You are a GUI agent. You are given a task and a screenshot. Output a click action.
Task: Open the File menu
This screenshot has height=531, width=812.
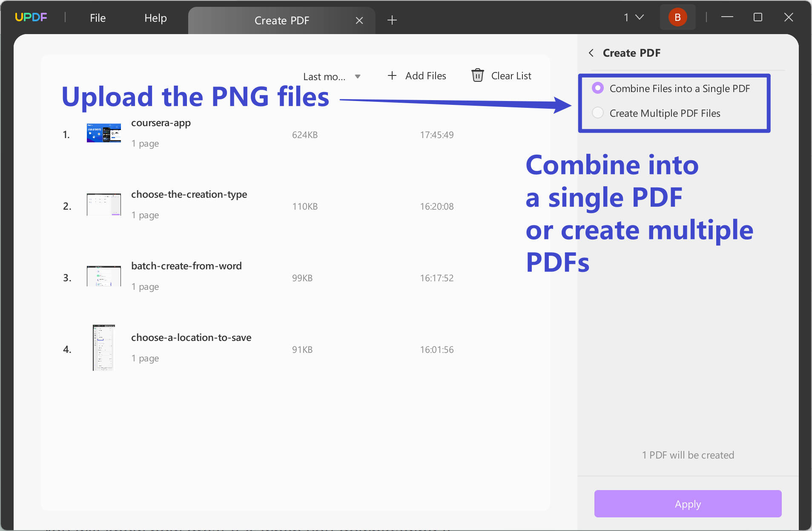(x=98, y=17)
